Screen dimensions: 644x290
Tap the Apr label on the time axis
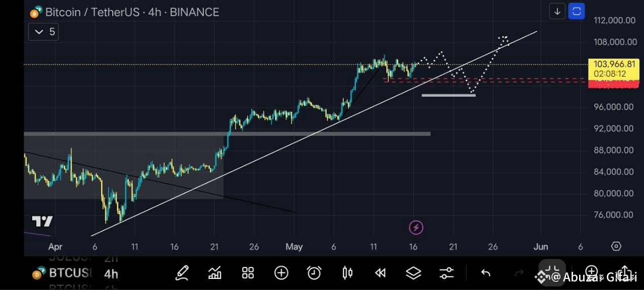click(x=55, y=247)
